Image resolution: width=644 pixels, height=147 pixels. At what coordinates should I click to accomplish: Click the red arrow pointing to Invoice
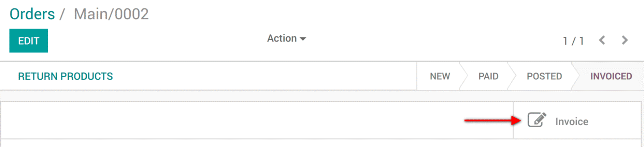[492, 120]
